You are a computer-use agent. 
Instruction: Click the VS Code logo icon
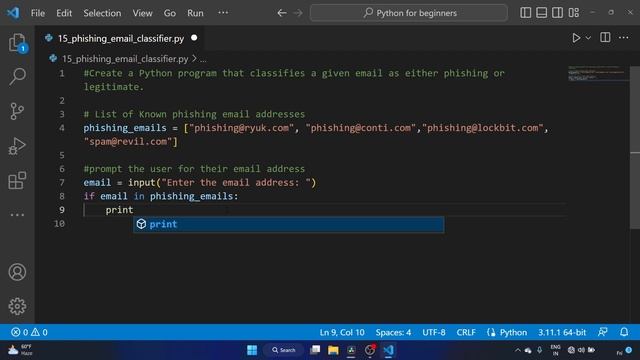point(13,13)
